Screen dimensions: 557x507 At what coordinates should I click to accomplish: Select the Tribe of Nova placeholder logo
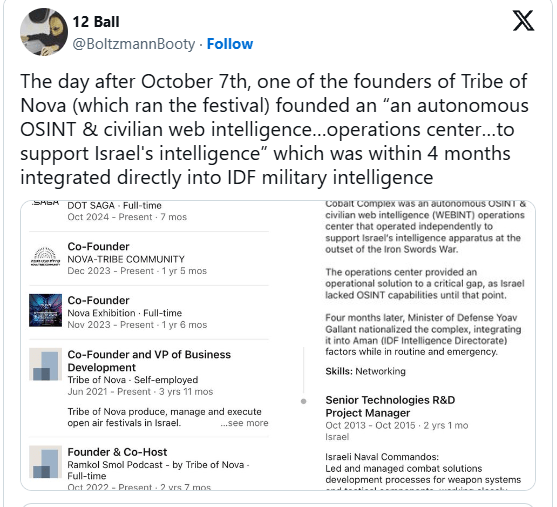click(x=45, y=364)
